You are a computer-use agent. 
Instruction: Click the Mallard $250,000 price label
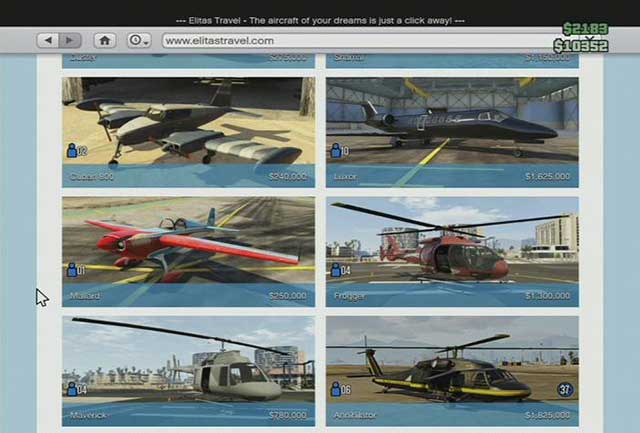[287, 296]
